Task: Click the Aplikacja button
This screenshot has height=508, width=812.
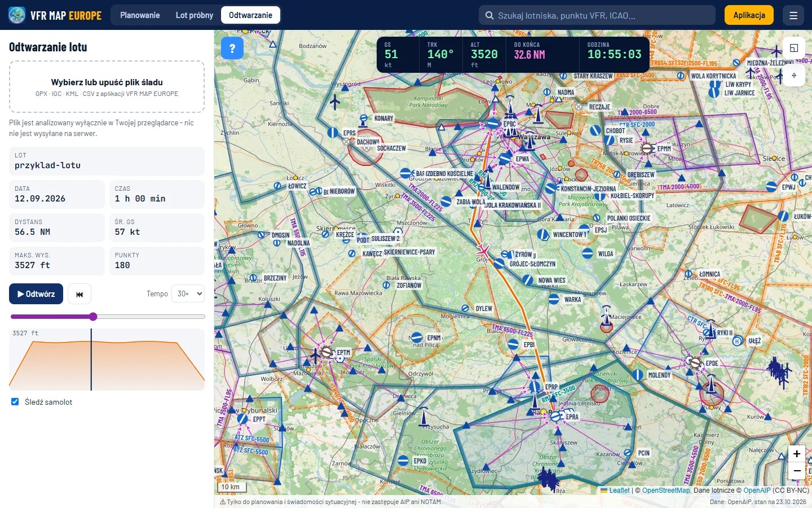Action: (749, 15)
